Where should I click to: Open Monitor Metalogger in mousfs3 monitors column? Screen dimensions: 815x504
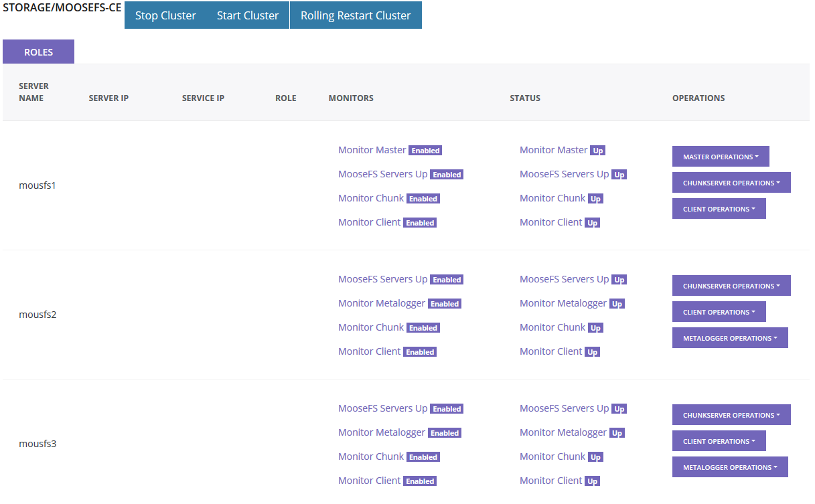(x=382, y=432)
